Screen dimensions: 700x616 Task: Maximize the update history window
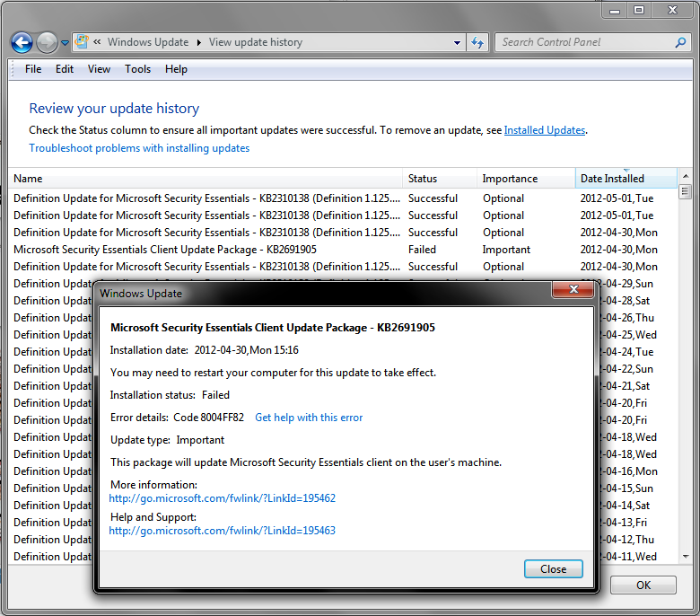[x=639, y=10]
